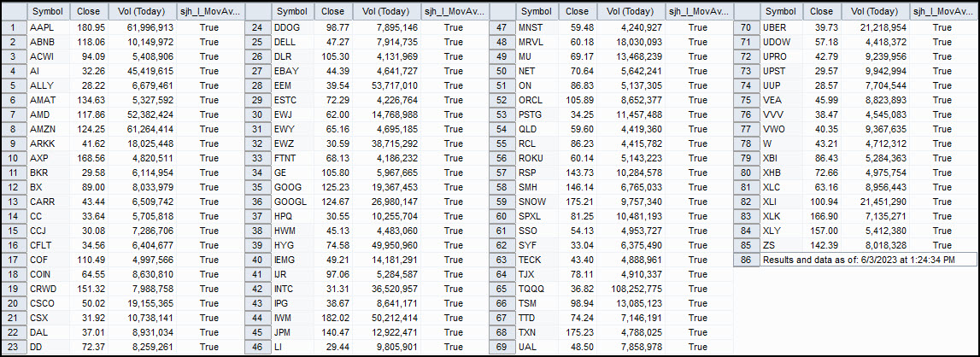
Task: Click AI's volume 45,419,615
Action: click(x=143, y=71)
